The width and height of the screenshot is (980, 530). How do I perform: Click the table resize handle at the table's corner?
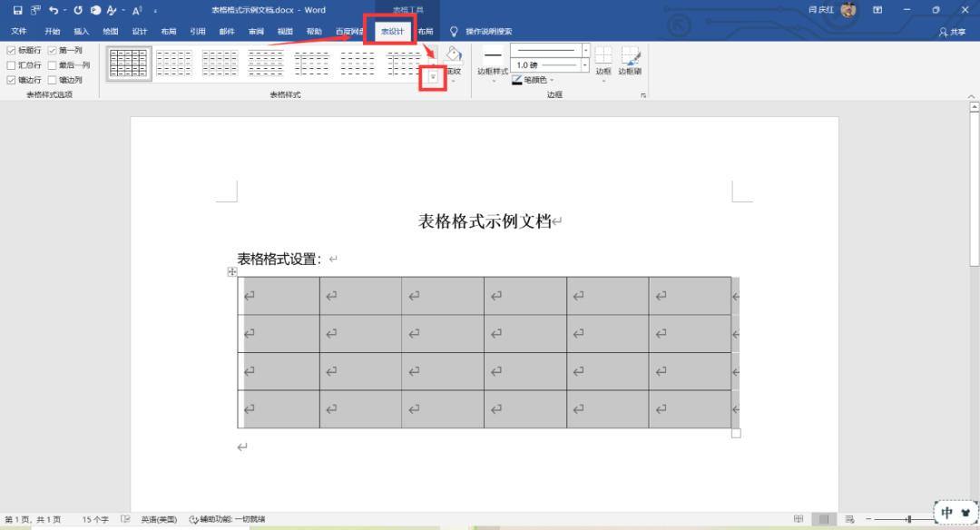(x=736, y=433)
